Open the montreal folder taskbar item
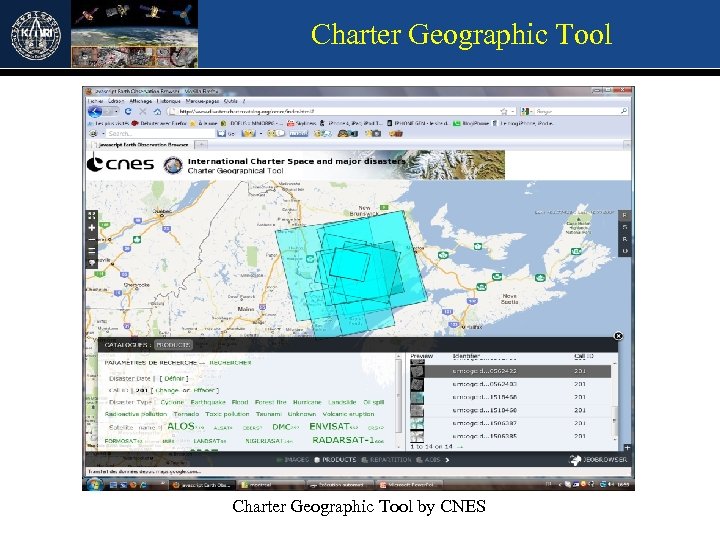Image resolution: width=720 pixels, height=540 pixels. (271, 484)
